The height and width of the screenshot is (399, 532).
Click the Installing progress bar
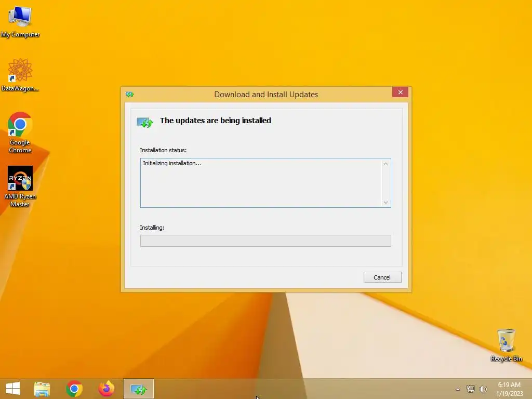265,241
